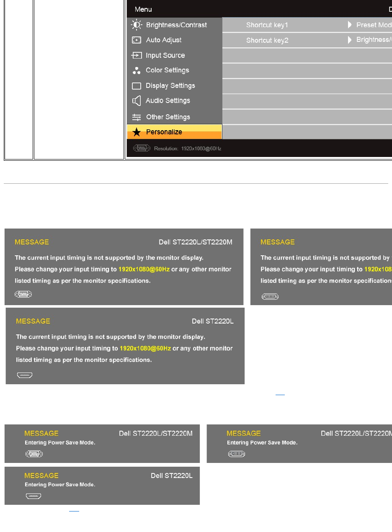This screenshot has width=392, height=532.
Task: Click yellow 1920x1080@60Hz in HDMI timing message
Action: pyautogui.click(x=145, y=348)
